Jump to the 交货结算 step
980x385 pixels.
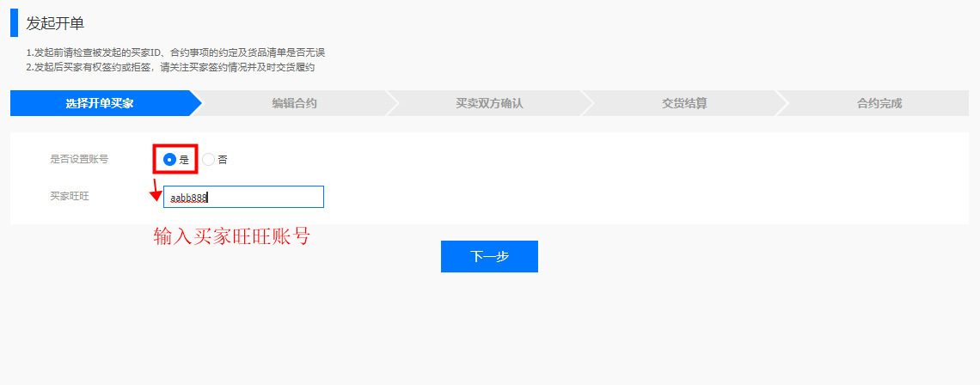point(683,103)
